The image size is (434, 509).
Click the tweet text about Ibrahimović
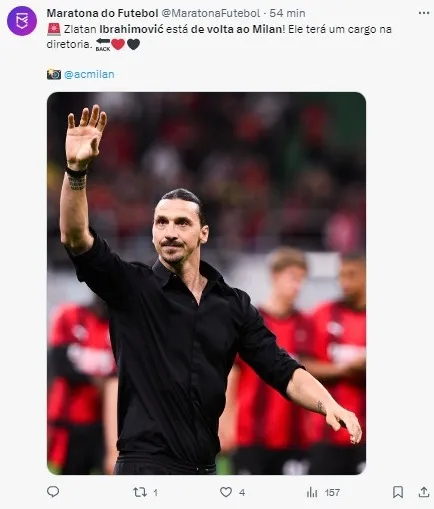pyautogui.click(x=219, y=36)
